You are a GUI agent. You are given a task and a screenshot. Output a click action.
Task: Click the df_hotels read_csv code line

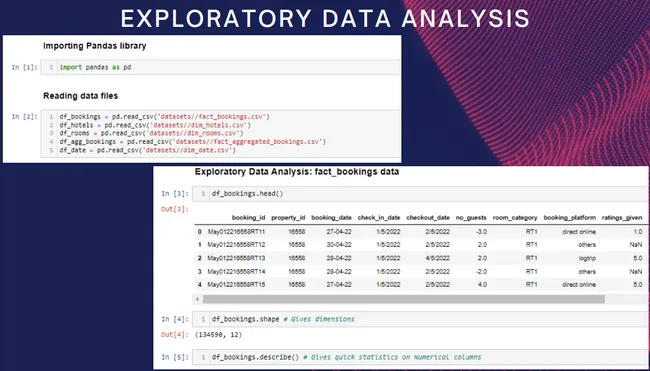(x=155, y=125)
